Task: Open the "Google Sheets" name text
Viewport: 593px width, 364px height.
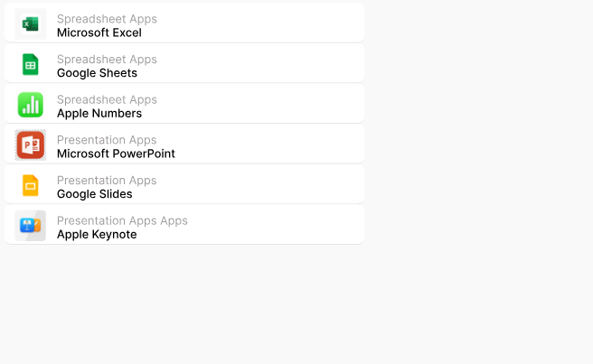Action: (97, 73)
